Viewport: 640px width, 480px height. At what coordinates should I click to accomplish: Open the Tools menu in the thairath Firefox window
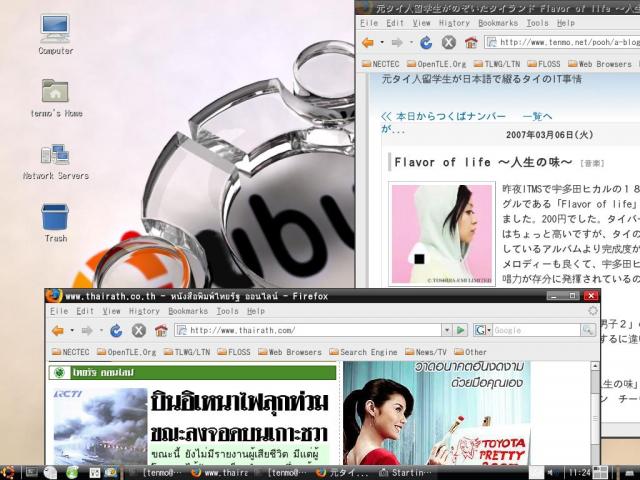(227, 311)
